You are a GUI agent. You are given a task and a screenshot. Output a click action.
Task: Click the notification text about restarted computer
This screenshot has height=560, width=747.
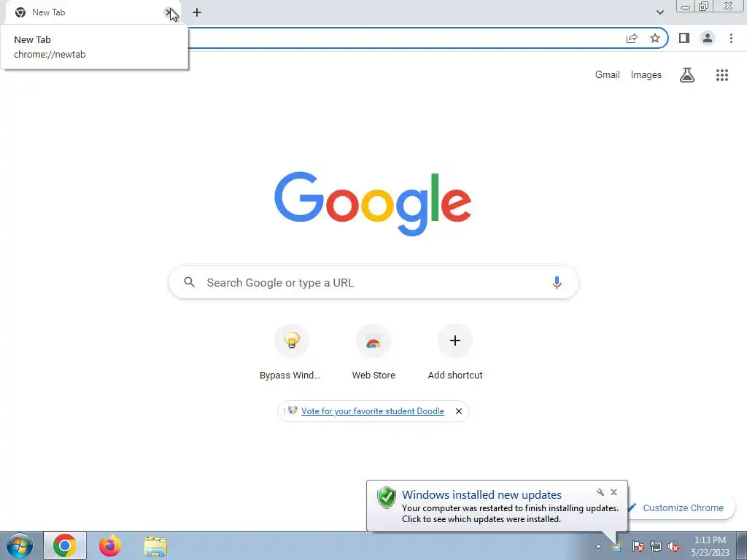tap(510, 513)
